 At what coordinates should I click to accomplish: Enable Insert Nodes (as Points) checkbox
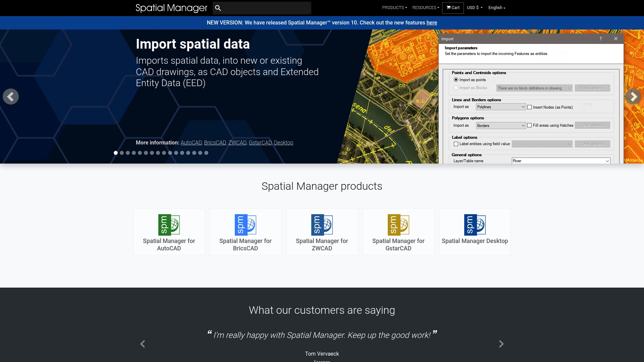(x=530, y=107)
